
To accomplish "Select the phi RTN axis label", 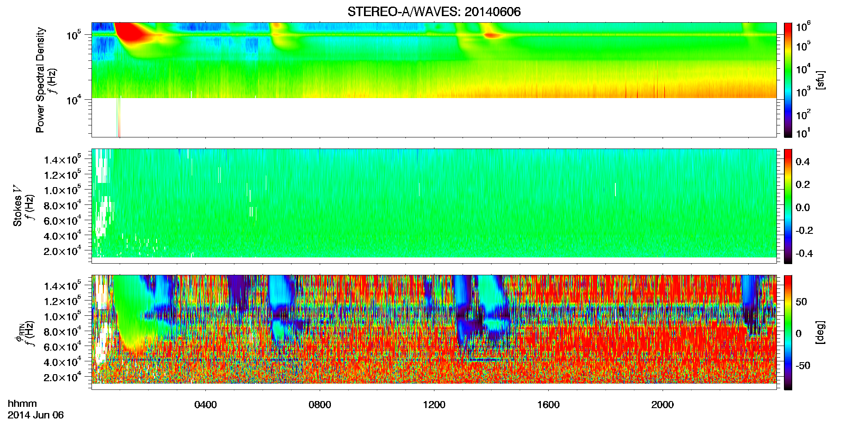I will [19, 332].
